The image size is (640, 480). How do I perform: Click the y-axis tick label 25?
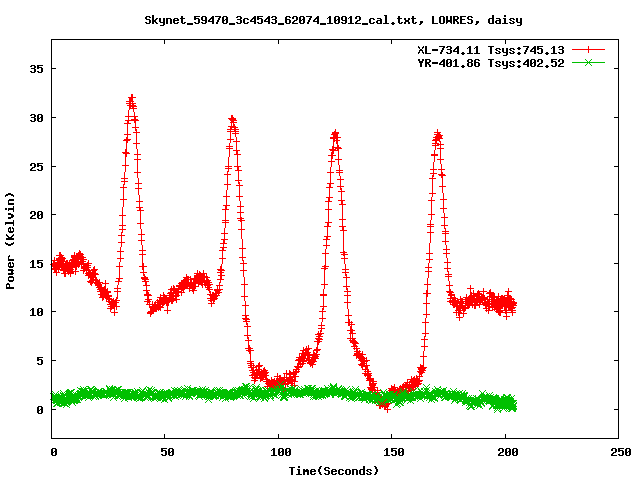point(36,167)
